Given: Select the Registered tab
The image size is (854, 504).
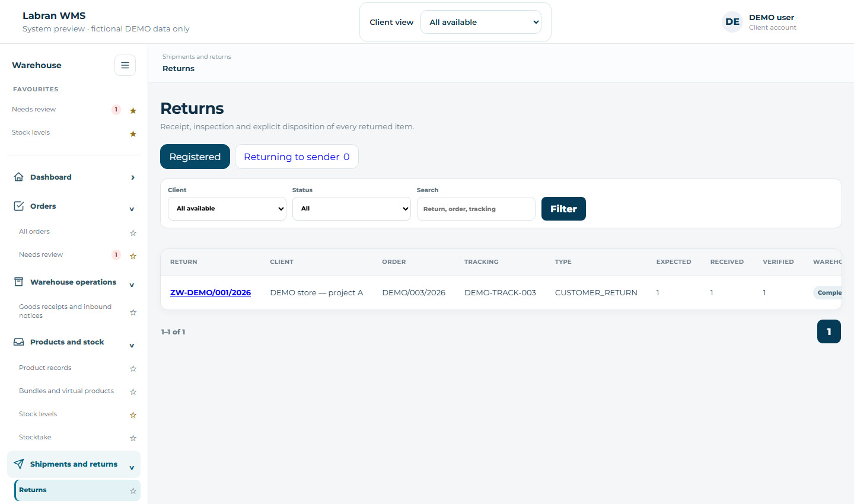Looking at the screenshot, I should pos(195,157).
